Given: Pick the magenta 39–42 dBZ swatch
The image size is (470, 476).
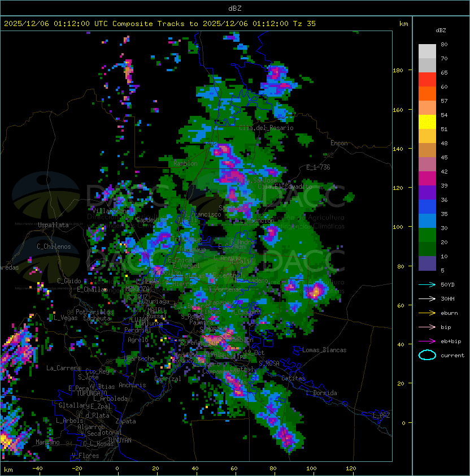Looking at the screenshot, I should click(427, 178).
